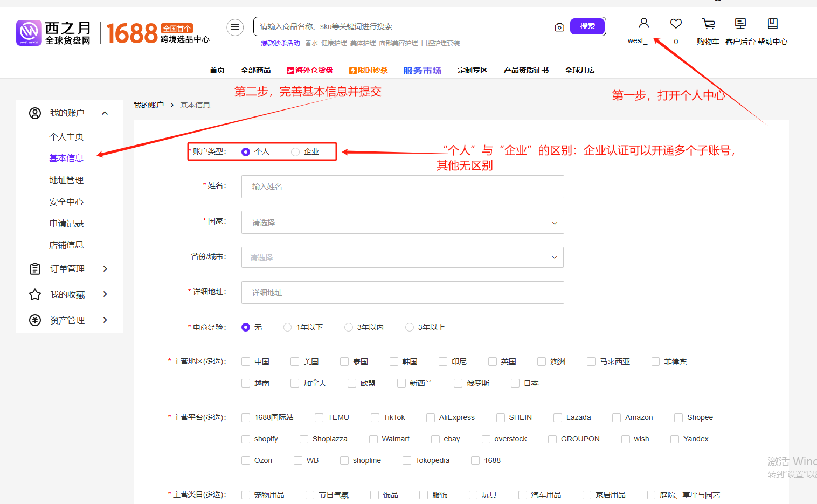Open the 海外仓货盘 nav tab
Image resolution: width=817 pixels, height=504 pixels.
(310, 70)
